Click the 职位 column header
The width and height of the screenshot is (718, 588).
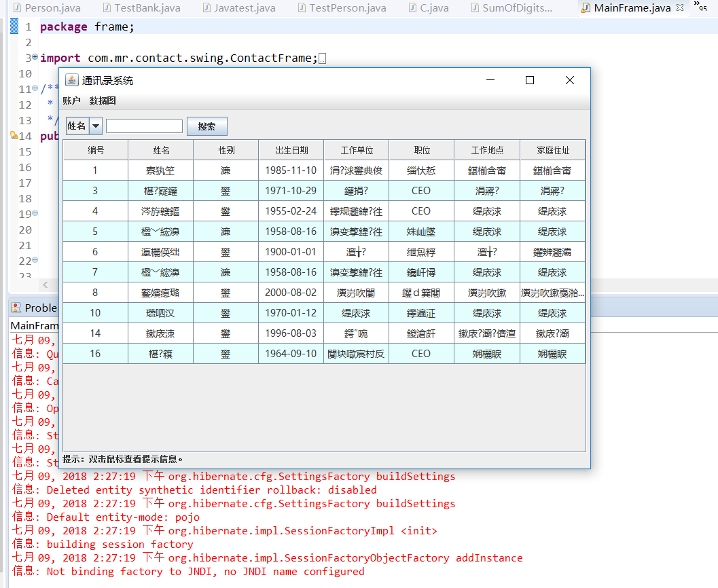pyautogui.click(x=422, y=150)
